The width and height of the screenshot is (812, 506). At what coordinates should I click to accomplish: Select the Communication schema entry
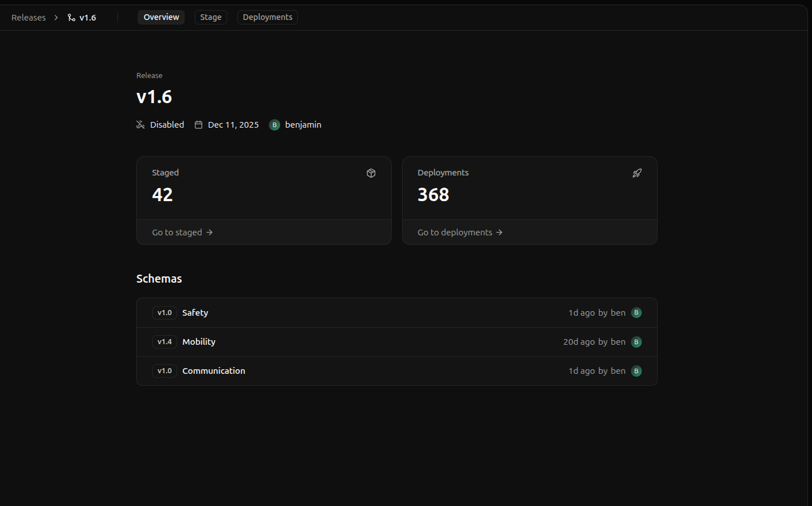pos(214,371)
